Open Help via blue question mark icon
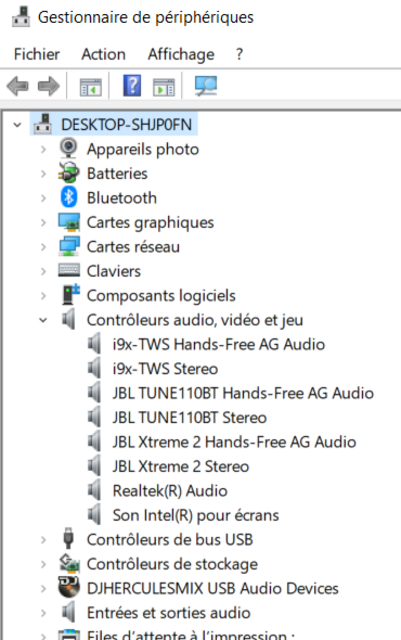401x640 pixels. pyautogui.click(x=132, y=86)
